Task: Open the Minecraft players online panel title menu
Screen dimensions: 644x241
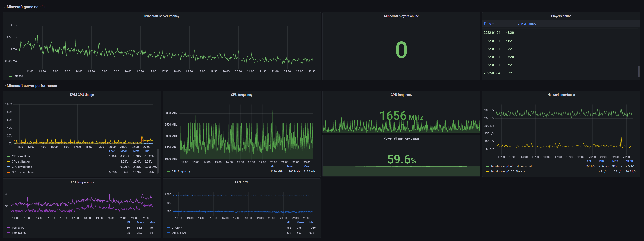Action: coord(401,16)
